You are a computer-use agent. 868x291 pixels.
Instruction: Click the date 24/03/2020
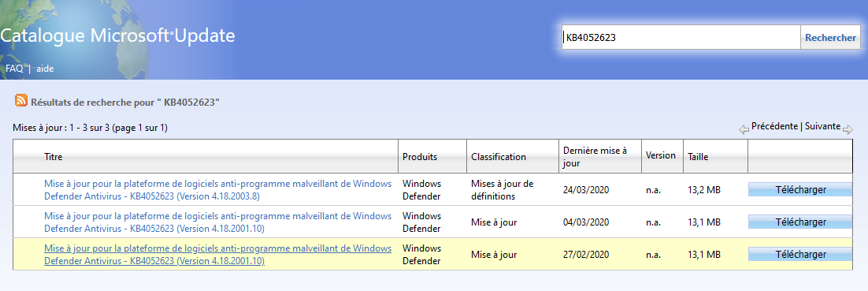[x=586, y=190]
